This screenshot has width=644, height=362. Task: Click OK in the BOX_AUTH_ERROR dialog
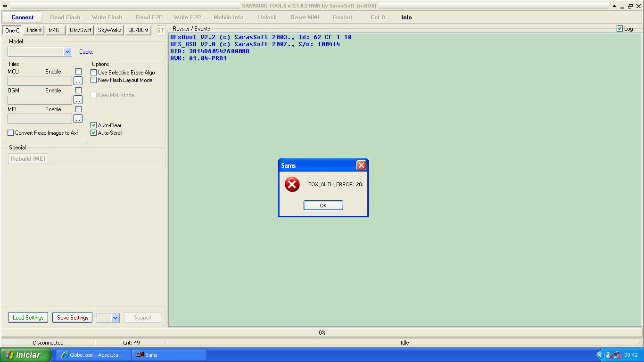323,205
